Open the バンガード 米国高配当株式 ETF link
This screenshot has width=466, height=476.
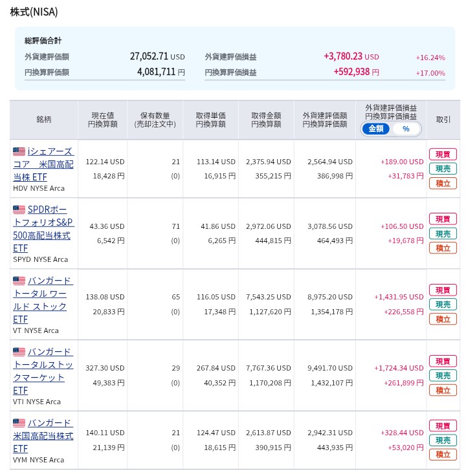(43, 436)
